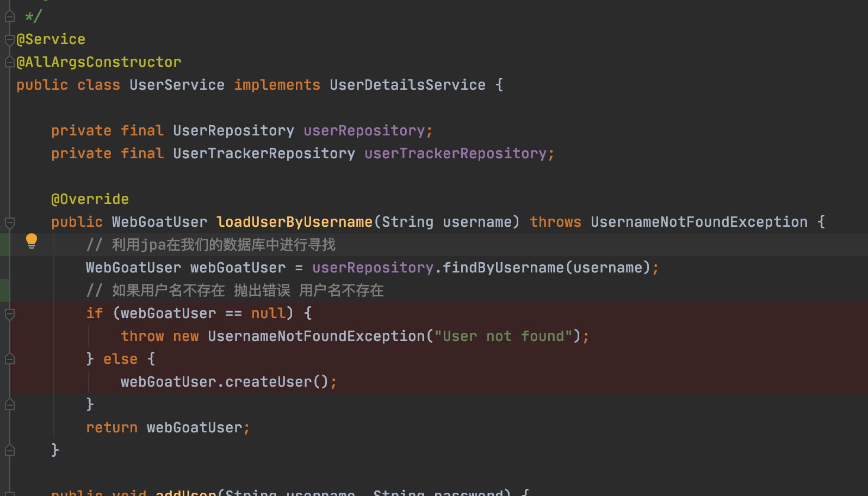This screenshot has width=868, height=496.
Task: Collapse the fold marker beside @Service
Action: 9,40
